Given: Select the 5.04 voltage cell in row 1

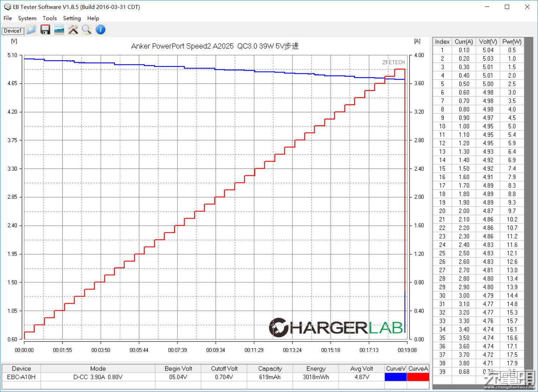Looking at the screenshot, I should (488, 50).
